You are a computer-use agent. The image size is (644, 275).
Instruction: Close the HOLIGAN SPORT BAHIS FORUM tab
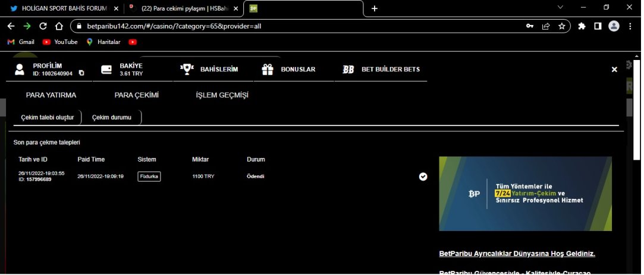tap(116, 8)
